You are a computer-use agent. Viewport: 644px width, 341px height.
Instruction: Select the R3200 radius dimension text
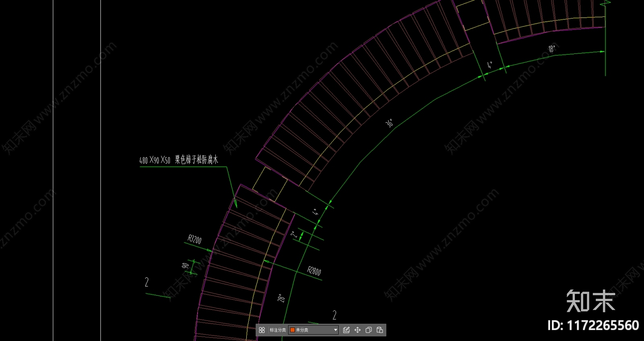coord(195,240)
